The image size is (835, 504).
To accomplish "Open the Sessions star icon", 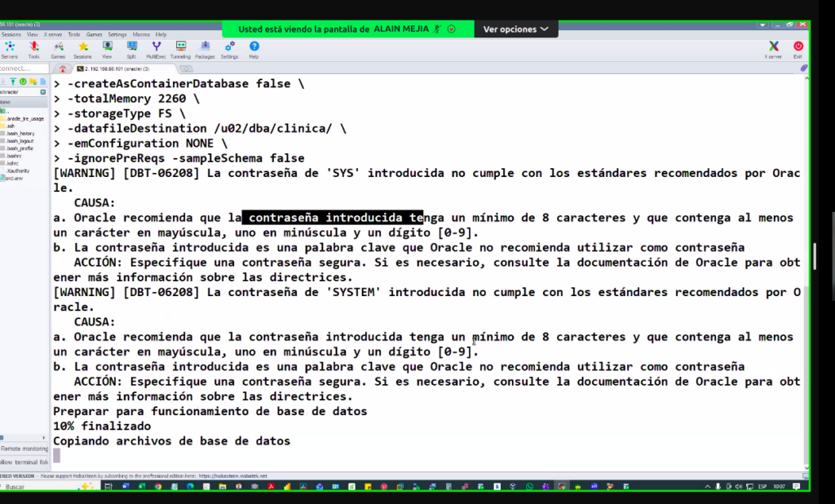I will point(82,49).
